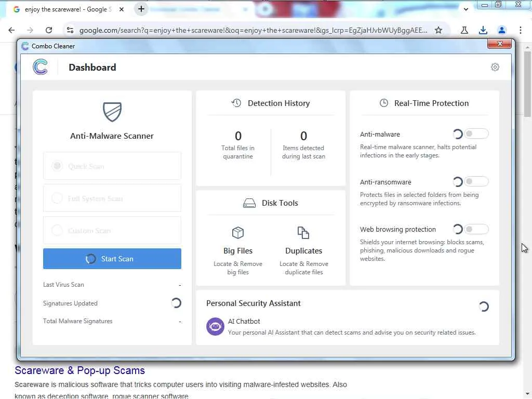The height and width of the screenshot is (399, 532).
Task: Open a new Chrome tab
Action: 141,9
